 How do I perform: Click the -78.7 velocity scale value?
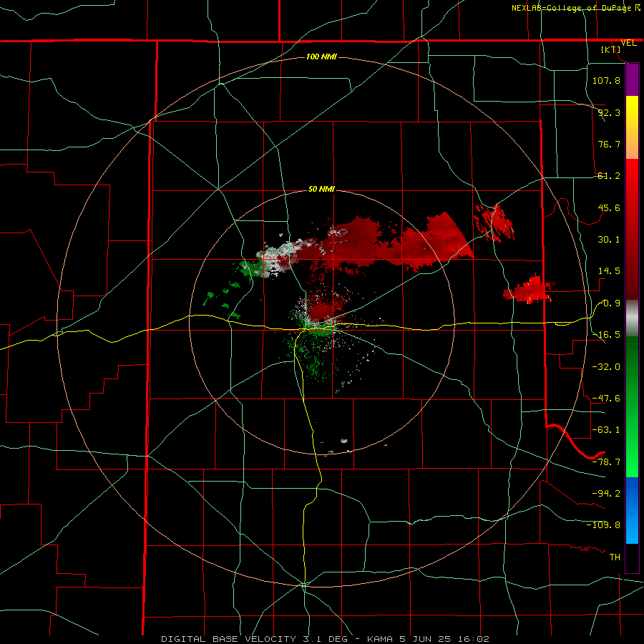[606, 462]
